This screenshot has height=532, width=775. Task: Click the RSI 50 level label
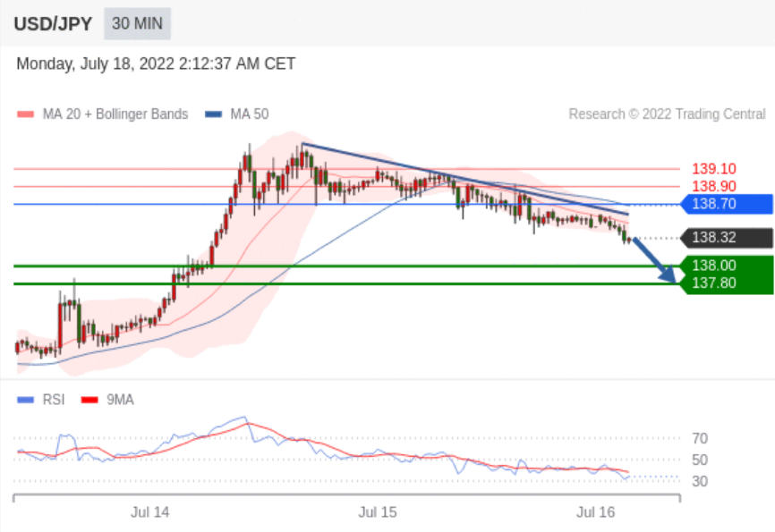tap(700, 460)
